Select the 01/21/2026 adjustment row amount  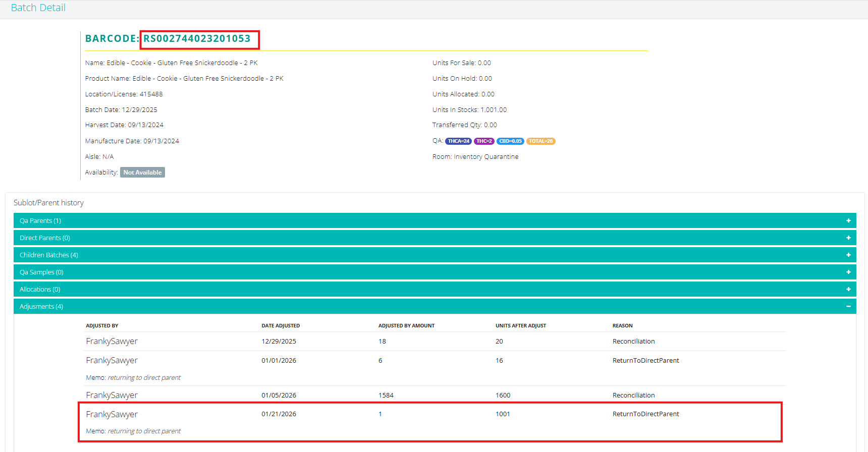click(380, 414)
